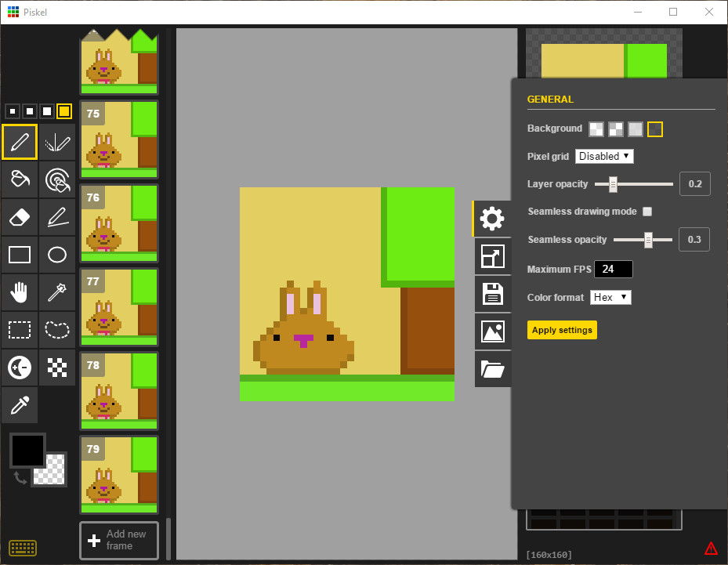Select the Rectangle selection tool
The image size is (728, 565).
click(x=20, y=330)
